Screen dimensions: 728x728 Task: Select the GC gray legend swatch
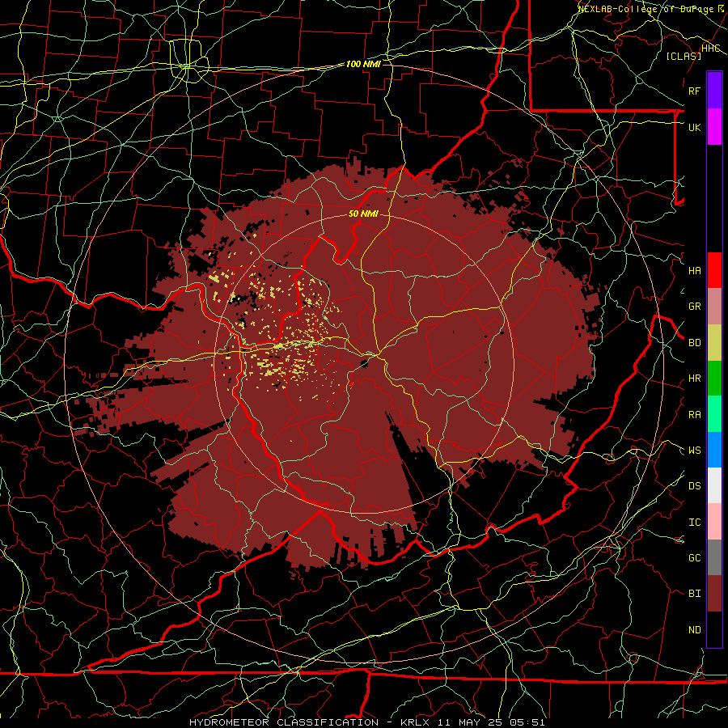tap(714, 557)
